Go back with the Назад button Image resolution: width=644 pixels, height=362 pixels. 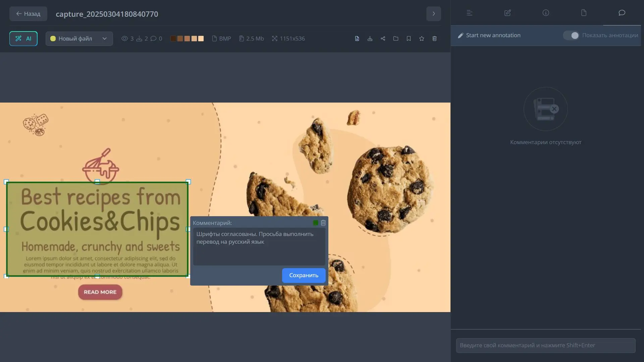(x=28, y=14)
